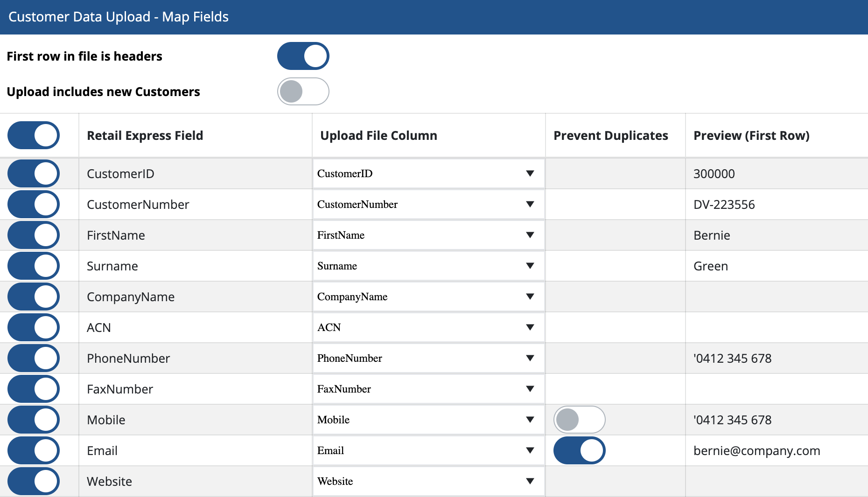Click the Surname dropdown arrow
868x497 pixels.
point(530,266)
